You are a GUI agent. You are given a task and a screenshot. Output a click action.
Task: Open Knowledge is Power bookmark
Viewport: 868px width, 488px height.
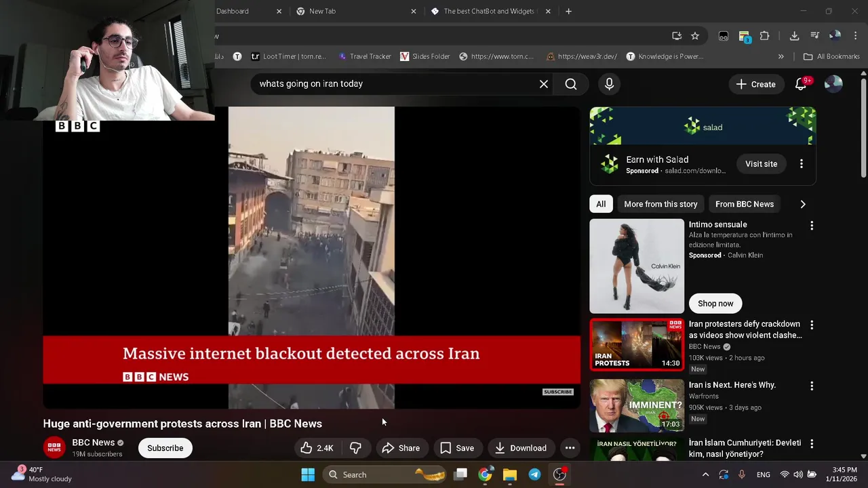point(665,56)
